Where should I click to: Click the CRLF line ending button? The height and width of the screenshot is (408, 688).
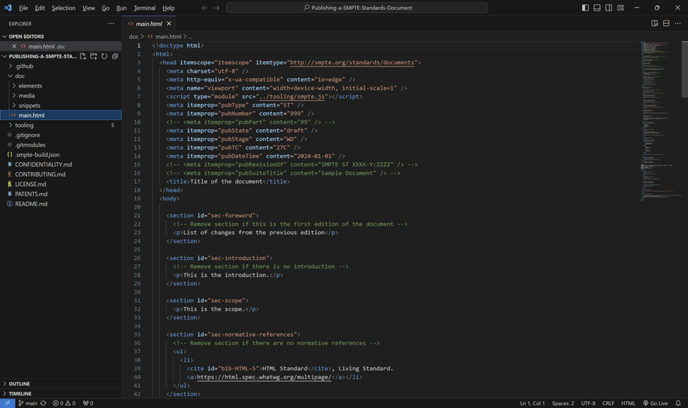tap(608, 403)
